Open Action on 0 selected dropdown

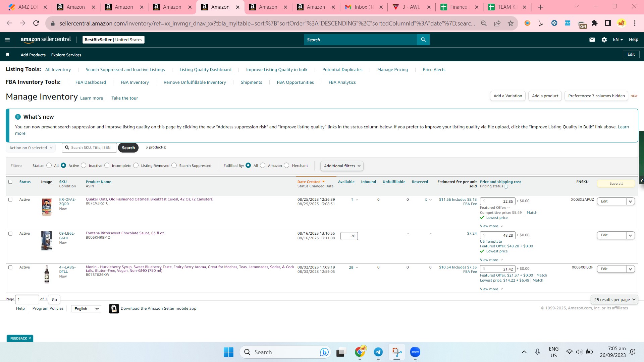pyautogui.click(x=31, y=148)
